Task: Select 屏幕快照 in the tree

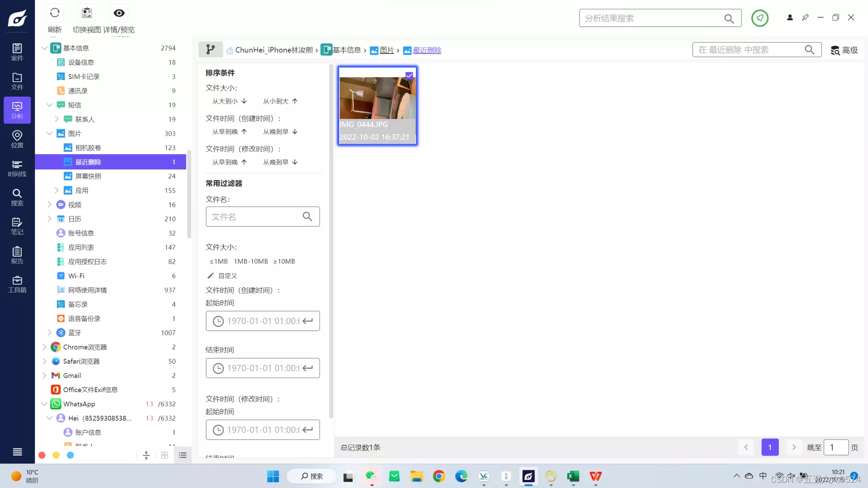Action: pos(88,176)
